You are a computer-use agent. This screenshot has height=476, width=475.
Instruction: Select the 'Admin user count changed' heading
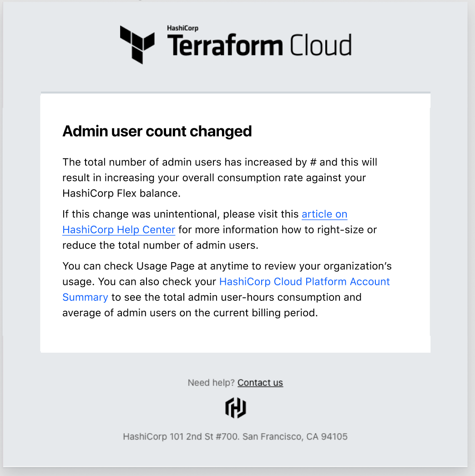[x=157, y=131]
